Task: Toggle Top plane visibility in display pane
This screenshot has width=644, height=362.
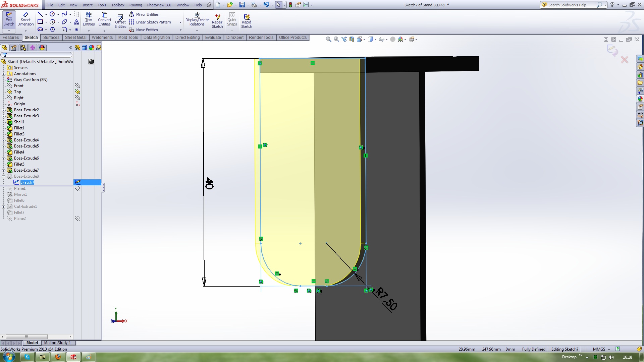Action: [77, 92]
